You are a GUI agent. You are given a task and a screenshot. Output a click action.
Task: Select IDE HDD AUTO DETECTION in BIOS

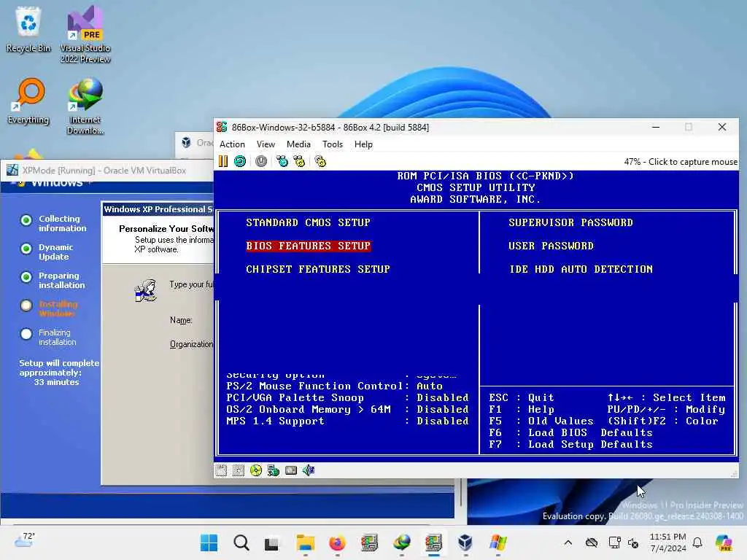click(581, 269)
